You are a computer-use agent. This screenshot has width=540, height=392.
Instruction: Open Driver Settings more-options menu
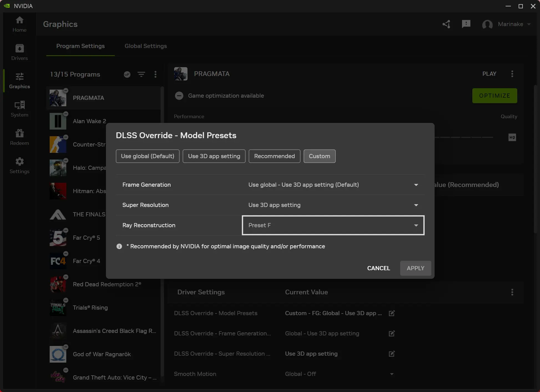512,292
